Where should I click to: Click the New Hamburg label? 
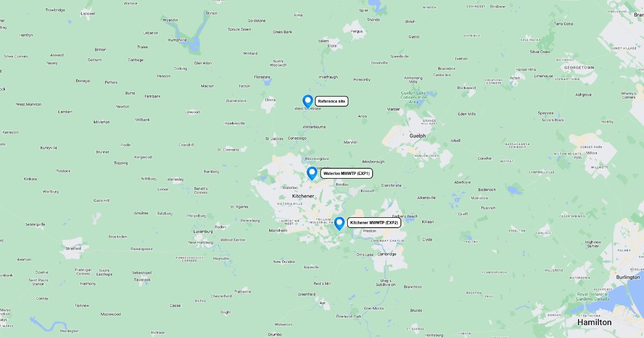tap(200, 243)
